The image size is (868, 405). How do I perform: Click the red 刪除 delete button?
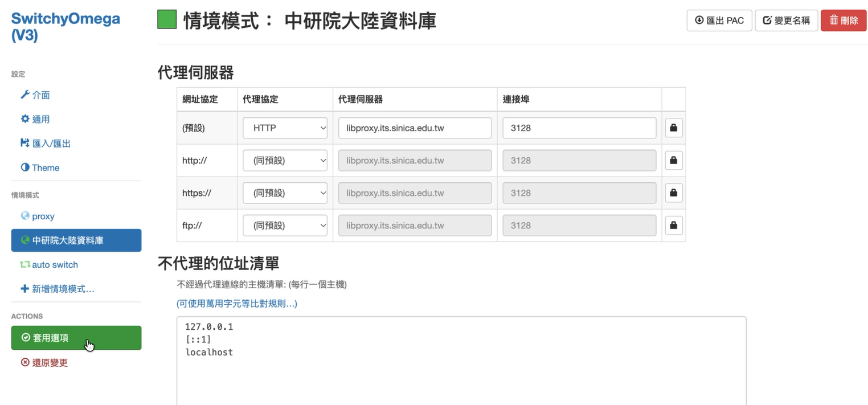point(844,21)
